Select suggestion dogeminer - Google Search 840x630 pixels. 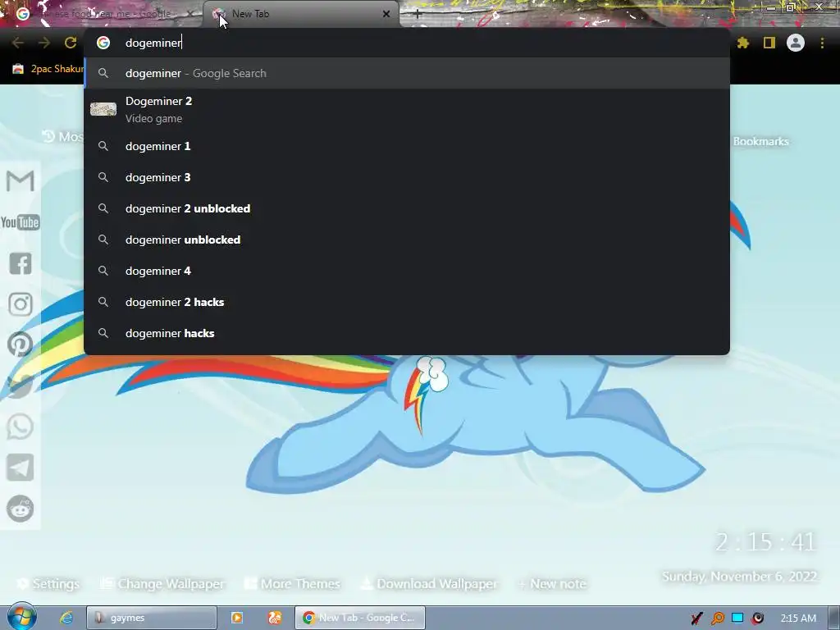(407, 73)
